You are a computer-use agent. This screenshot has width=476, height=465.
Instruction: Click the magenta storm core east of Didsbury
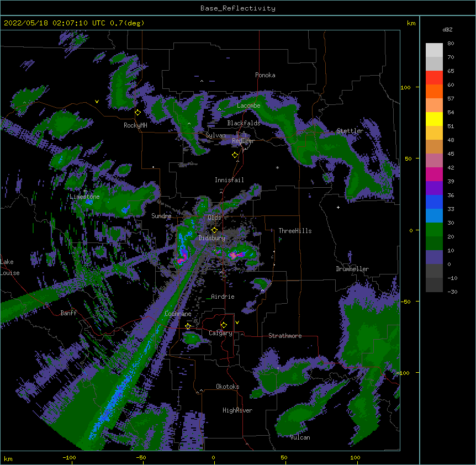[234, 255]
